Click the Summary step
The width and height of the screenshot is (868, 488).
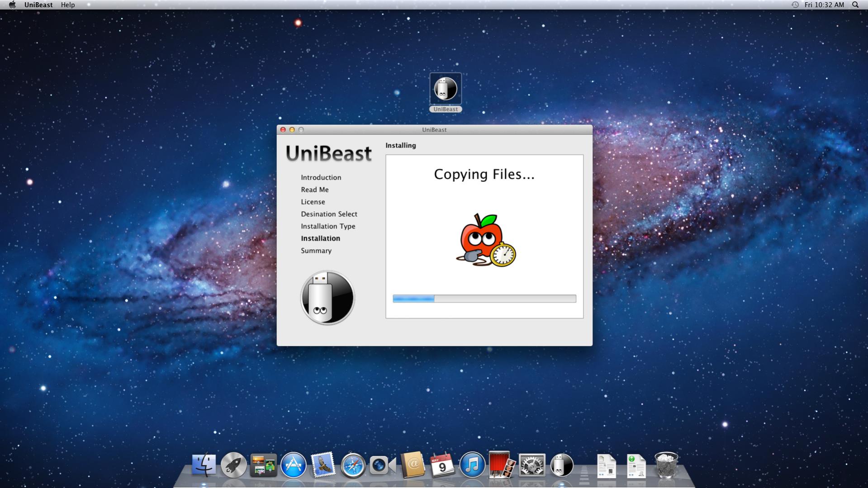[316, 251]
